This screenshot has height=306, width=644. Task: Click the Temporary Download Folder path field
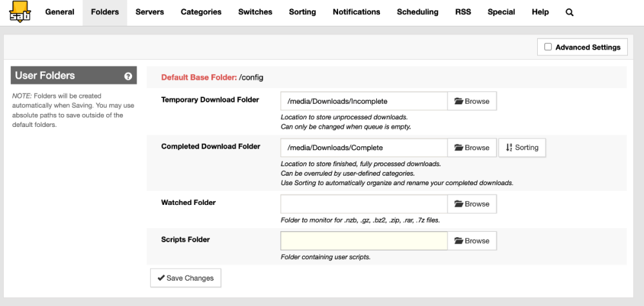[x=364, y=101]
